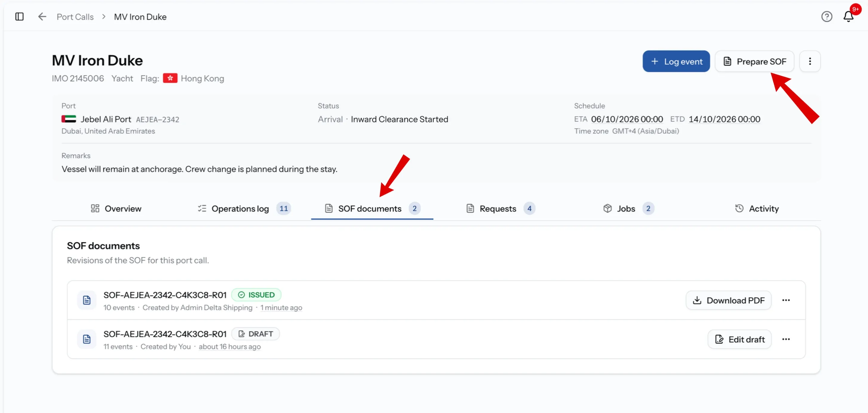
Task: Select the SOF documents tab
Action: (x=372, y=209)
